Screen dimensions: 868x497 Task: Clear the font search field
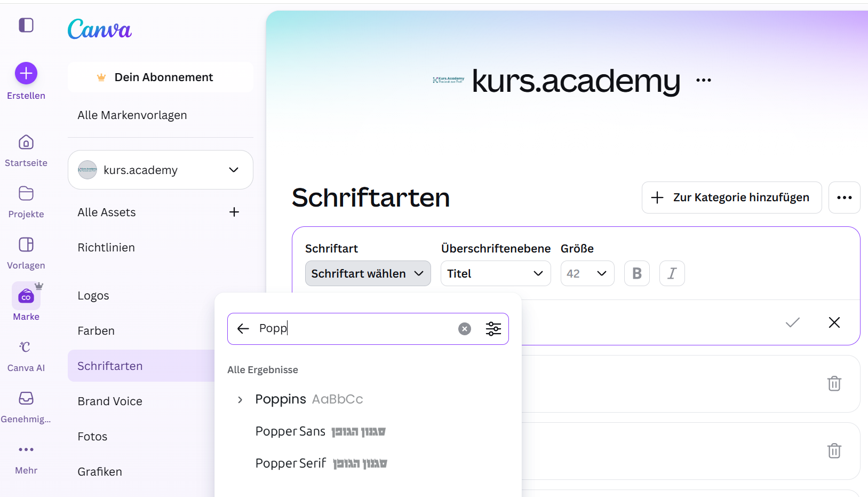pyautogui.click(x=465, y=329)
